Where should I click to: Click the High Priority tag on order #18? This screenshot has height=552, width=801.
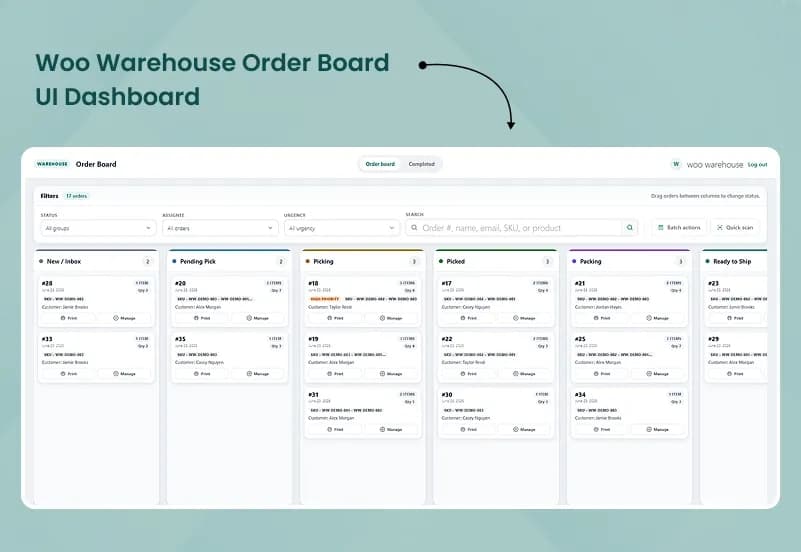[325, 299]
